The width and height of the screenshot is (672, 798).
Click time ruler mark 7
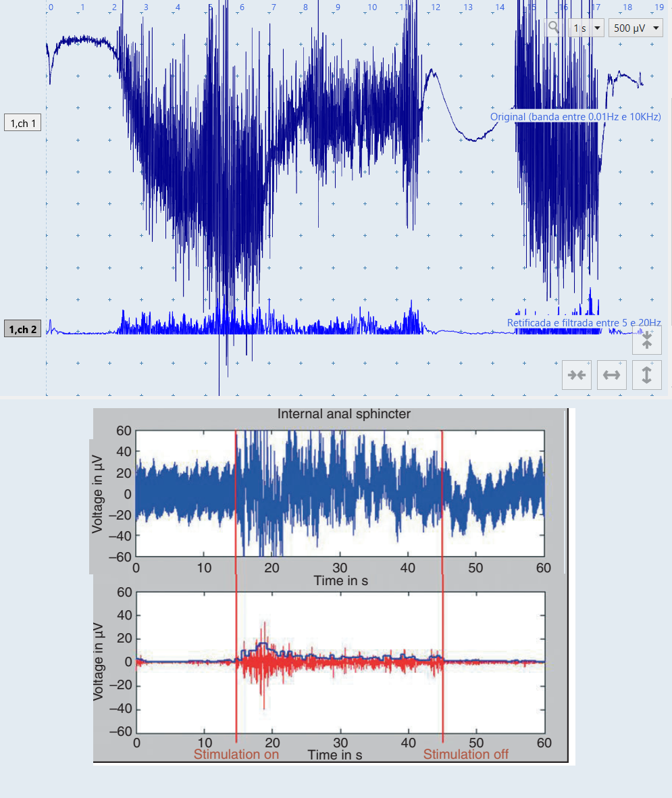[274, 7]
